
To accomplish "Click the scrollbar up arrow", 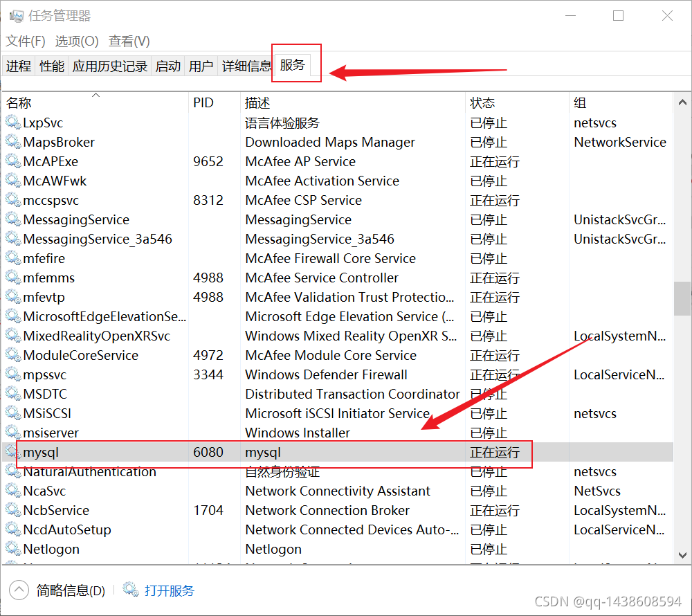I will 682,102.
